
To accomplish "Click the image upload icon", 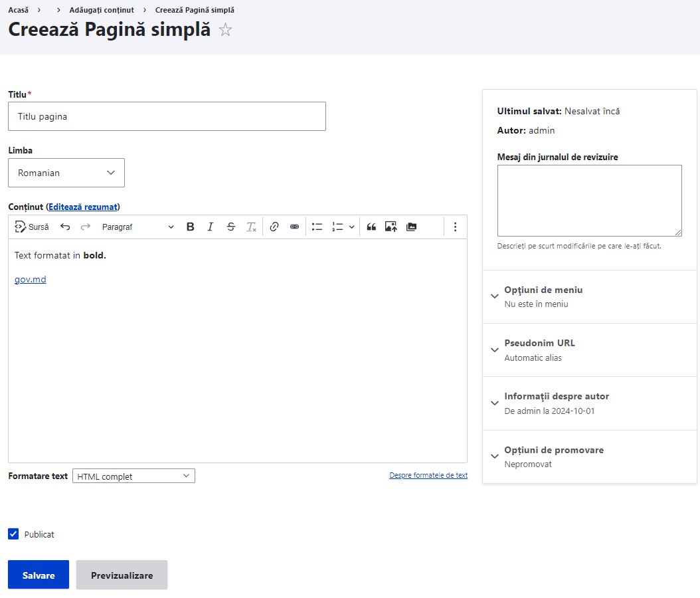I will (x=391, y=227).
